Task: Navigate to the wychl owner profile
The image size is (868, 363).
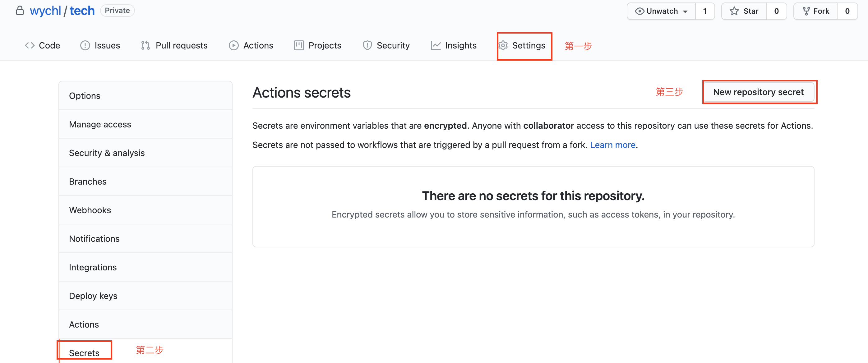Action: tap(45, 11)
